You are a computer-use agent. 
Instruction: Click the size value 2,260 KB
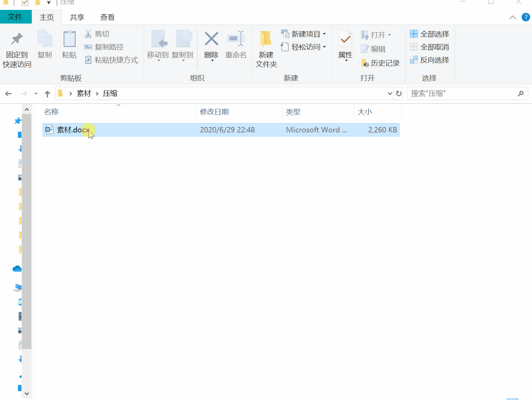click(383, 130)
